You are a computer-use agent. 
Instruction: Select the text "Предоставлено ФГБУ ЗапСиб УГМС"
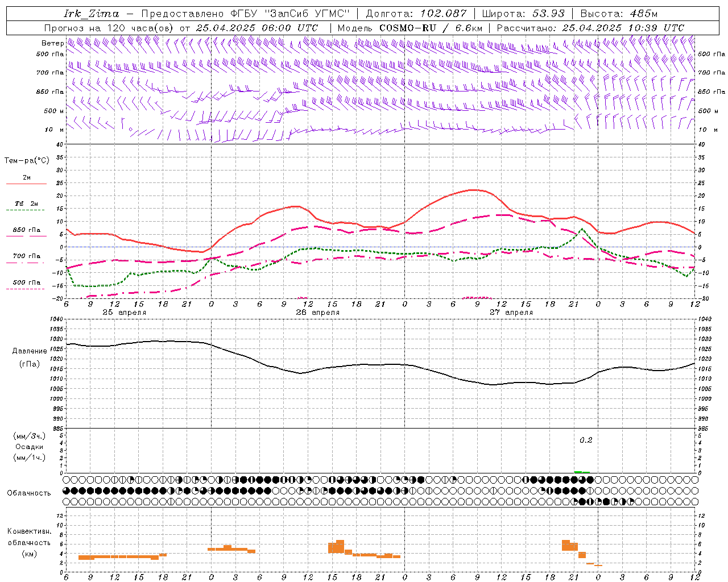[246, 14]
